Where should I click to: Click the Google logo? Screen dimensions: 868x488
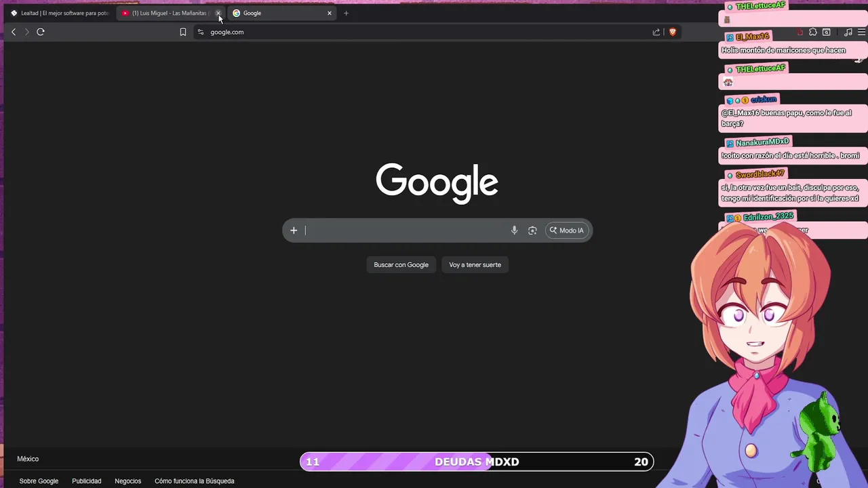point(437,183)
